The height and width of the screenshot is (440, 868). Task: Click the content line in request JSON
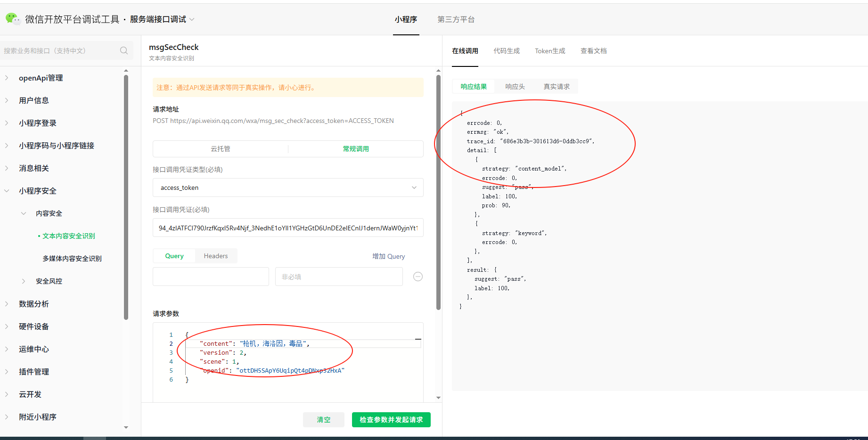pos(254,343)
